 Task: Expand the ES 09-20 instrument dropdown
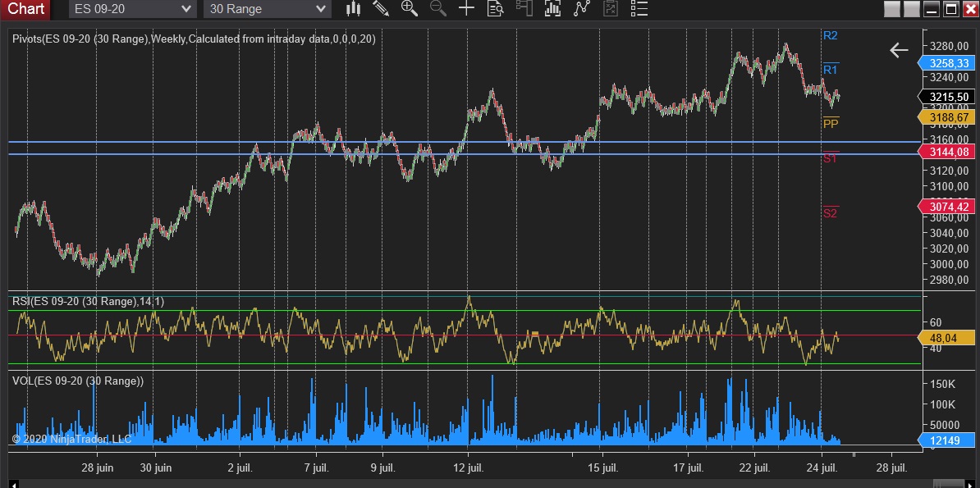pyautogui.click(x=131, y=9)
